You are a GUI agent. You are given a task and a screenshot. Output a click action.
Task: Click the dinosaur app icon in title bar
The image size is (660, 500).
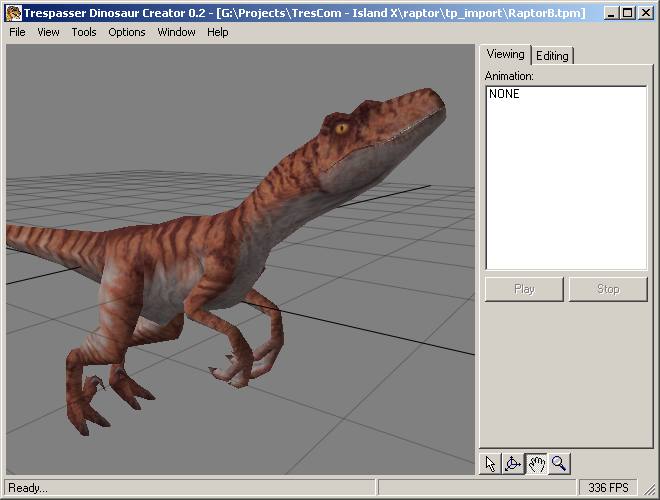pos(13,13)
